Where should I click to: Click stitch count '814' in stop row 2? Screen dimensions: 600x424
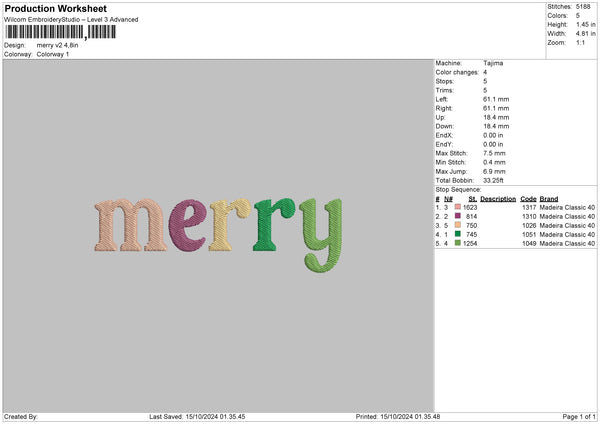(x=472, y=217)
